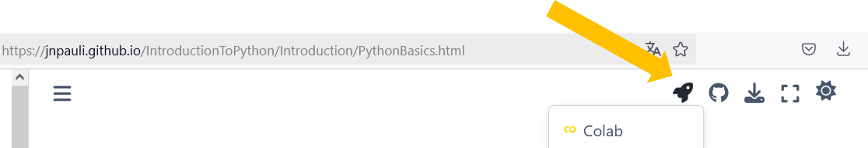Click the yellow Colab logo
This screenshot has width=868, height=148.
[570, 129]
